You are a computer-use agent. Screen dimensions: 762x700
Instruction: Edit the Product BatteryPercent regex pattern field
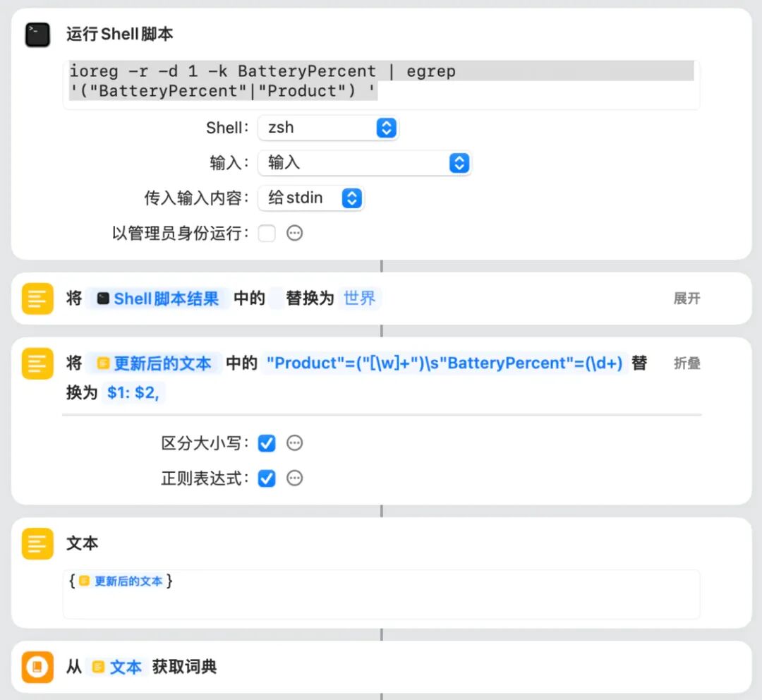445,363
